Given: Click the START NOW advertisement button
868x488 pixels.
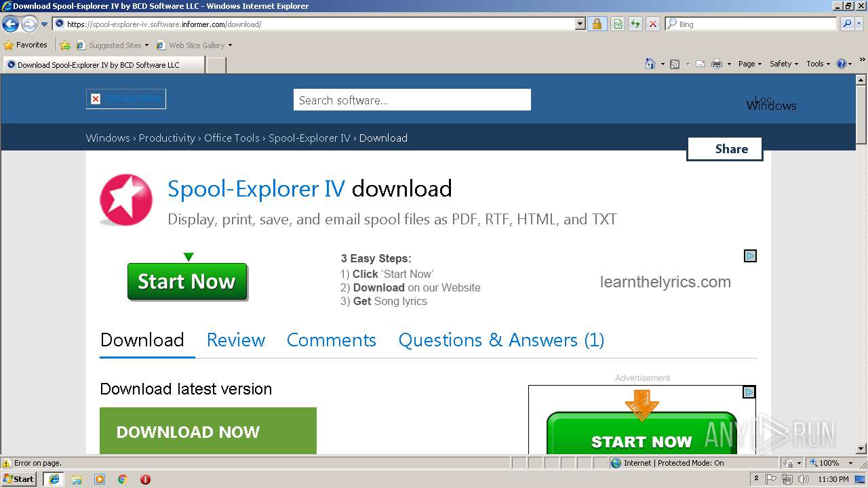Looking at the screenshot, I should (642, 432).
